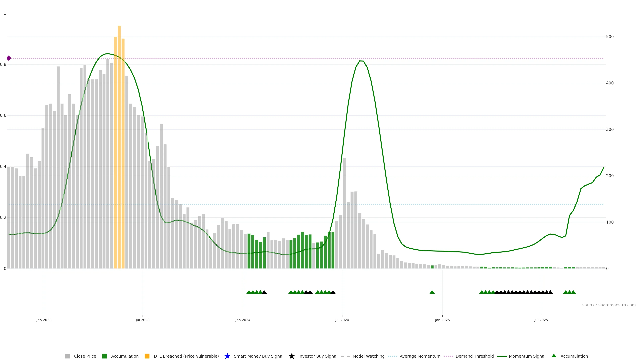Click the black star Investor Buy Signal icon
Viewport: 644px width, 362px height.
(x=291, y=356)
